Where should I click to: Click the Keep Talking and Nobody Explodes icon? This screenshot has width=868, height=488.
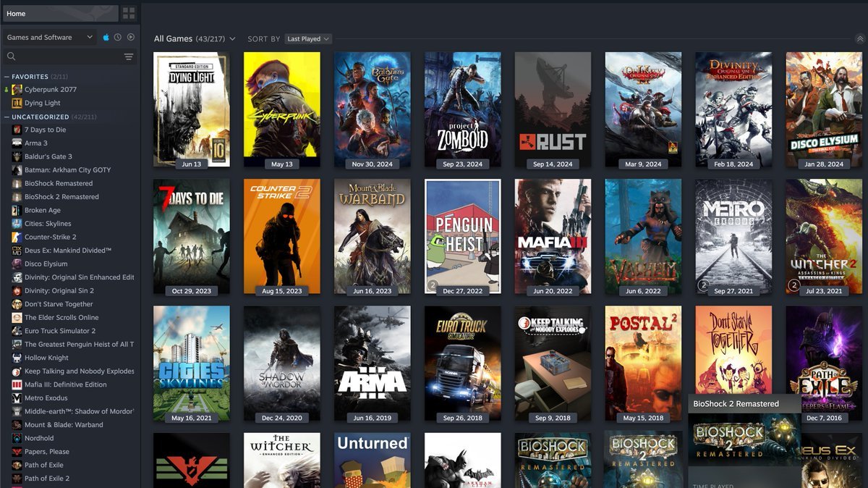pyautogui.click(x=17, y=371)
